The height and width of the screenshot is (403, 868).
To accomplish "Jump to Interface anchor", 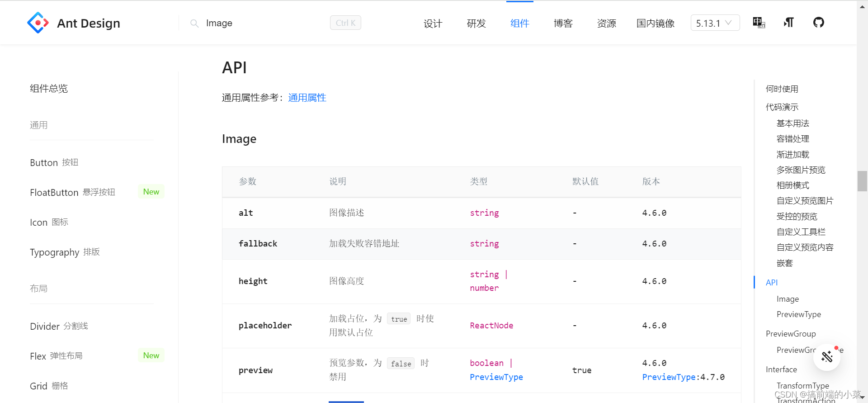I will [x=781, y=370].
